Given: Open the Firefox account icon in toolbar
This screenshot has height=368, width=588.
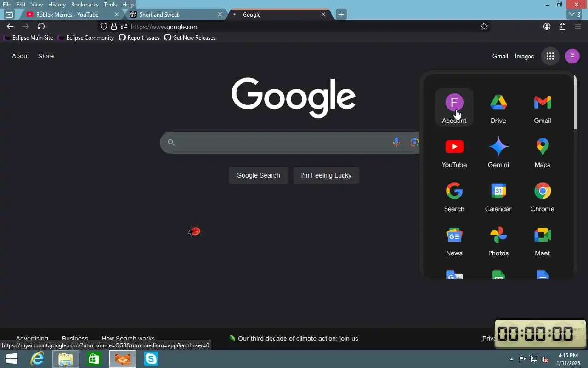Looking at the screenshot, I should pyautogui.click(x=547, y=27).
